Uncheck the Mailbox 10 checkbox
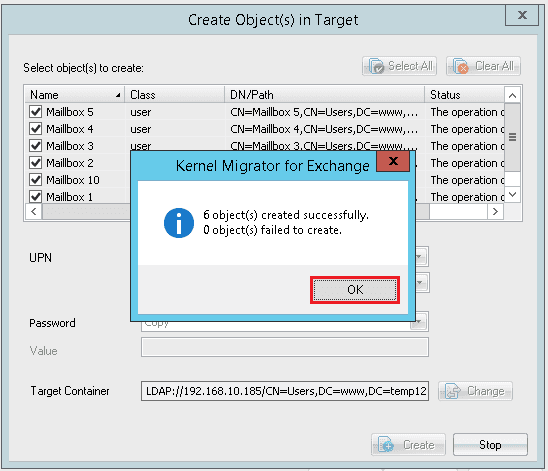 tap(36, 180)
